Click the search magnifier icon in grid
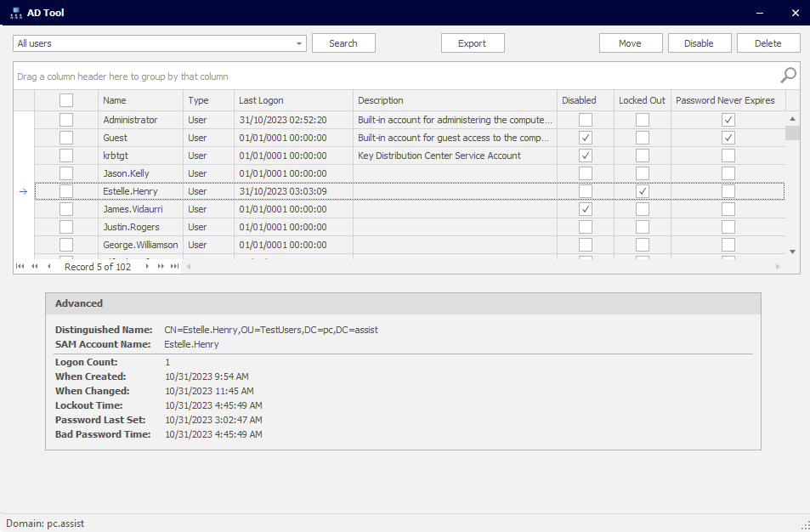The height and width of the screenshot is (532, 810). 789,75
